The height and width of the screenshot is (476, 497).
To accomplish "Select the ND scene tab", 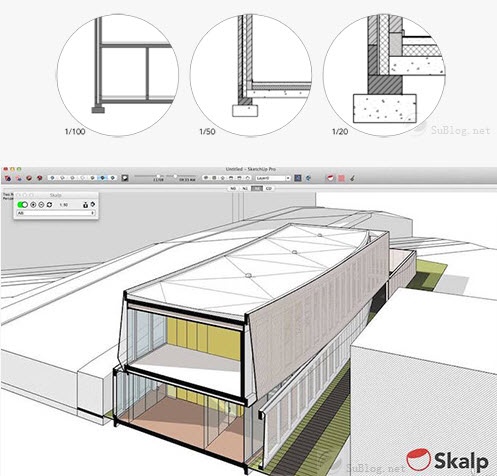I will pyautogui.click(x=233, y=189).
